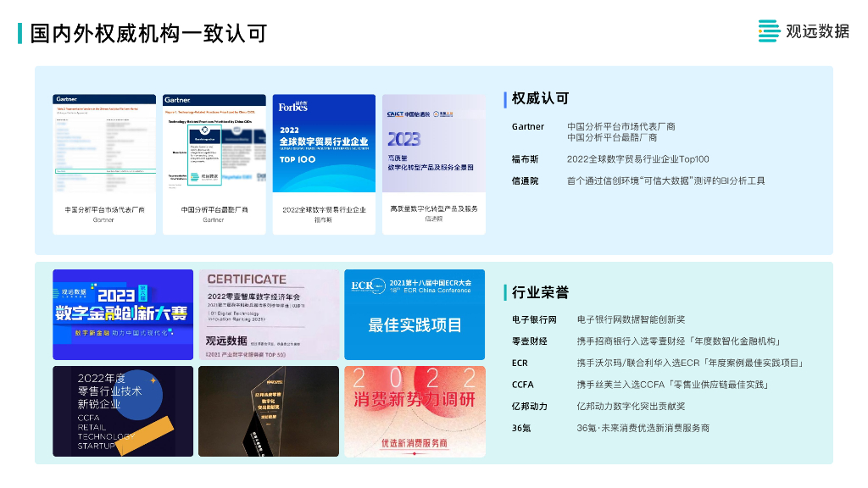Select the 行业荣誉 heading
868x488 pixels.
(x=540, y=292)
